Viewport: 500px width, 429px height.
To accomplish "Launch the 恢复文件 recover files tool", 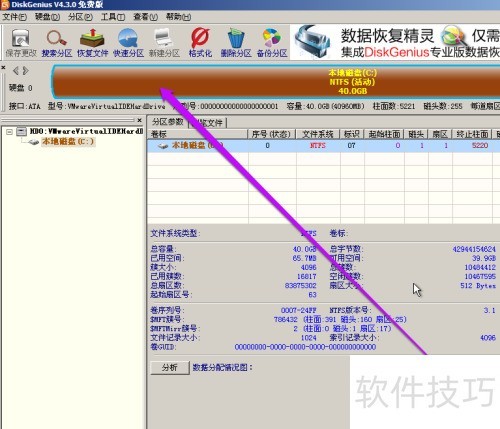I will (93, 43).
